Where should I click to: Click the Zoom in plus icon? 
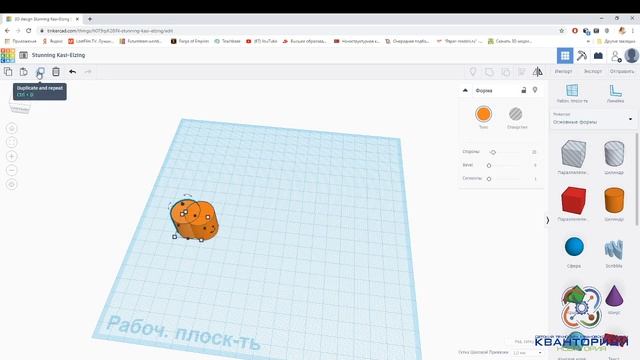12,156
